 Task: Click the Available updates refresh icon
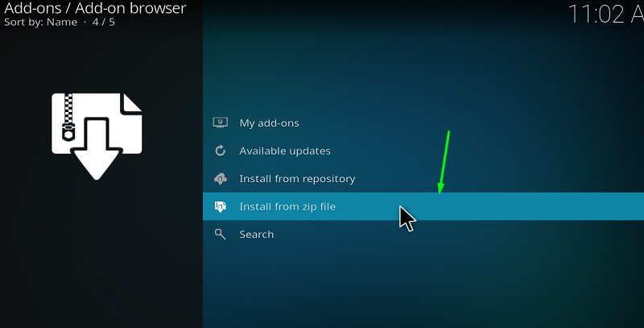(x=220, y=151)
